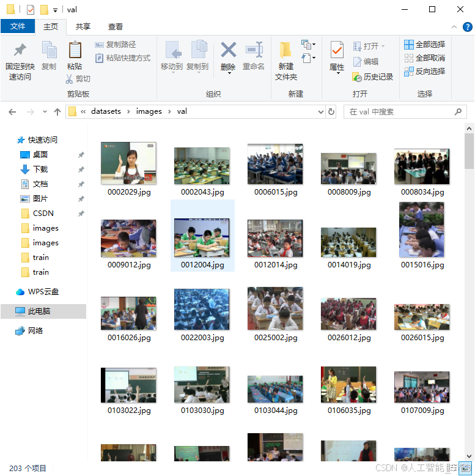
Task: Open the title bar quick access dropdown
Action: (x=55, y=10)
